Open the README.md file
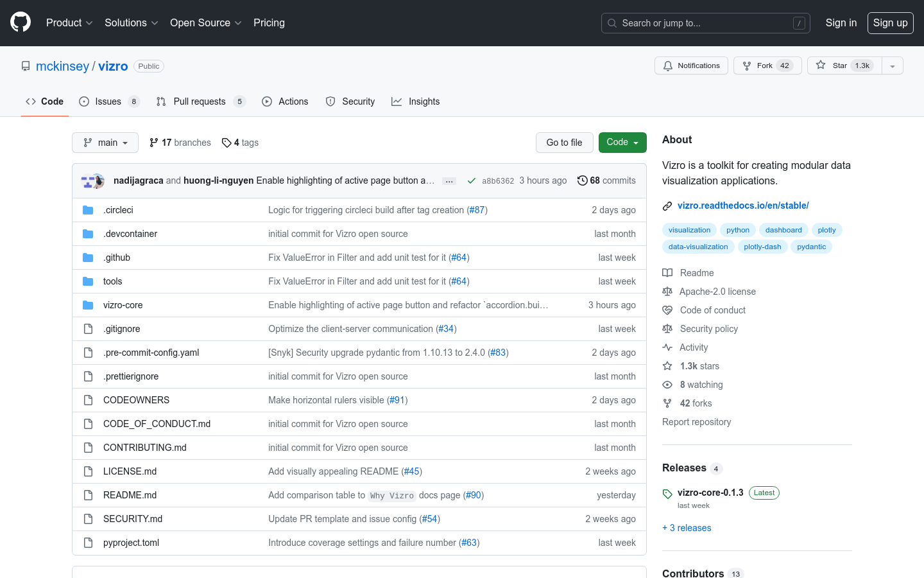The width and height of the screenshot is (924, 578). [130, 495]
